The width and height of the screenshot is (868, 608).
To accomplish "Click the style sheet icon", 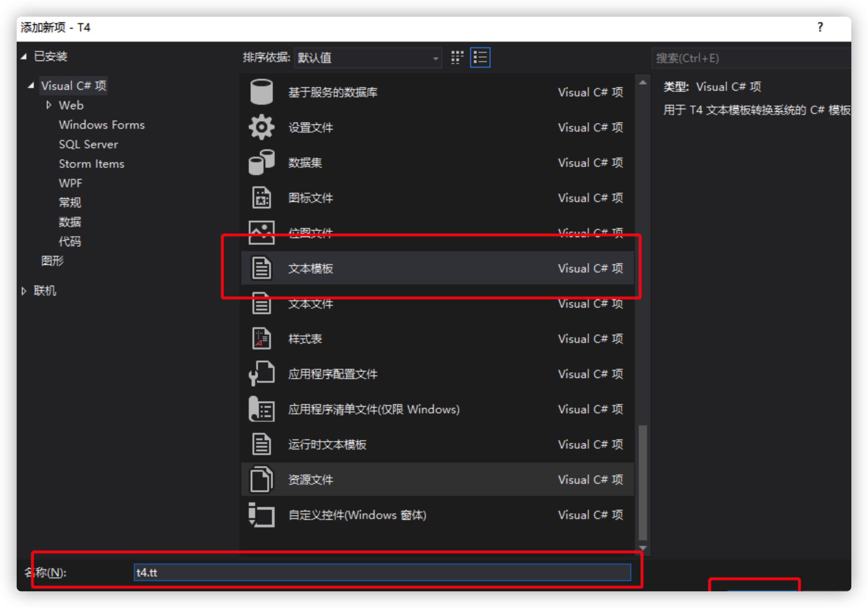I will [x=261, y=339].
